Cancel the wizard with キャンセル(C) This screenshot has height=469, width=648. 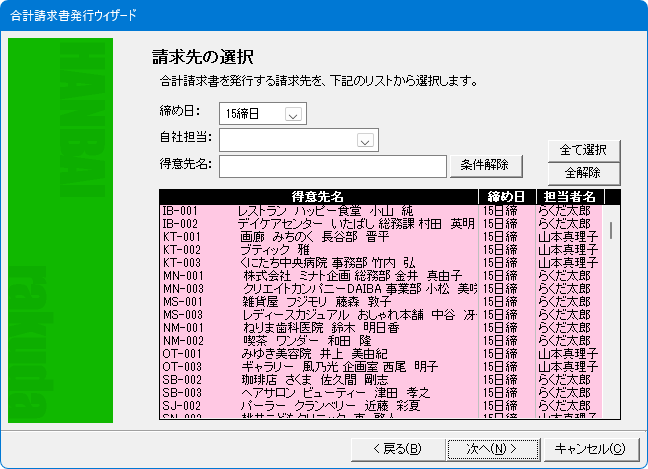pyautogui.click(x=589, y=447)
